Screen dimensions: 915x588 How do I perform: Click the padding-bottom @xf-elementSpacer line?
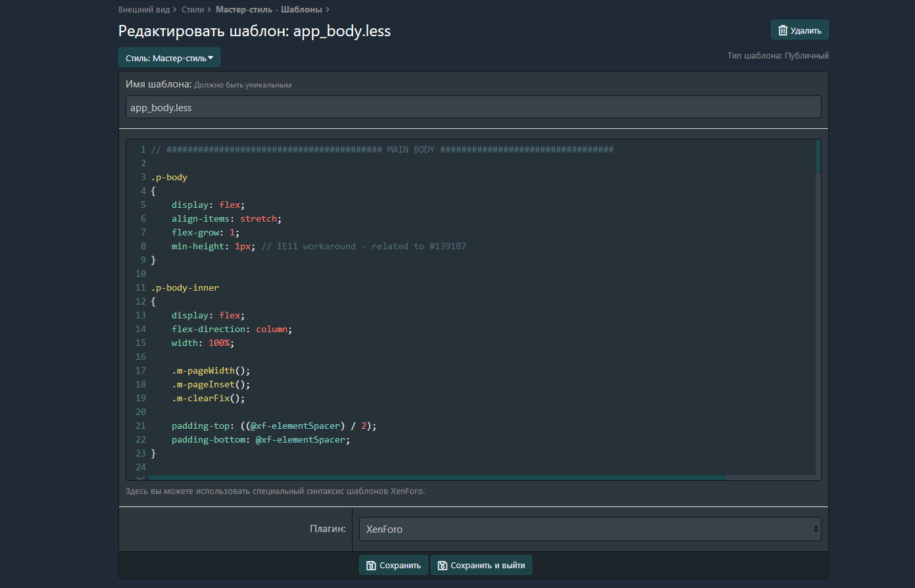point(260,440)
